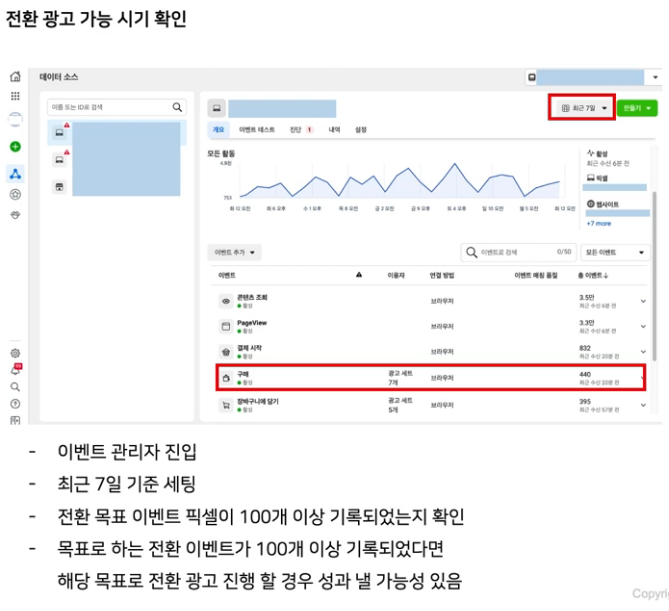This screenshot has width=669, height=611.
Task: Expand the 결제 시작 row chevron
Action: [x=643, y=352]
